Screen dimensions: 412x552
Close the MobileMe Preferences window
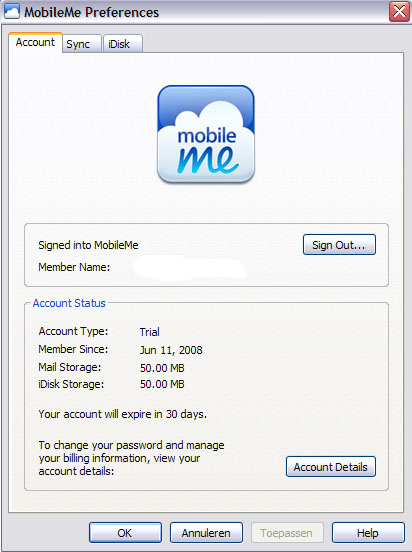pyautogui.click(x=399, y=12)
